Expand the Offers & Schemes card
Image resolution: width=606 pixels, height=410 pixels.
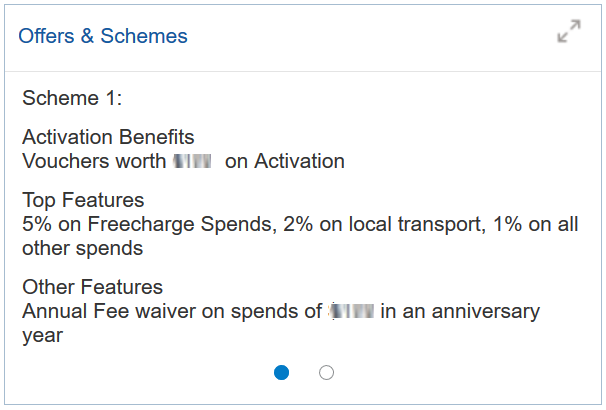point(568,32)
